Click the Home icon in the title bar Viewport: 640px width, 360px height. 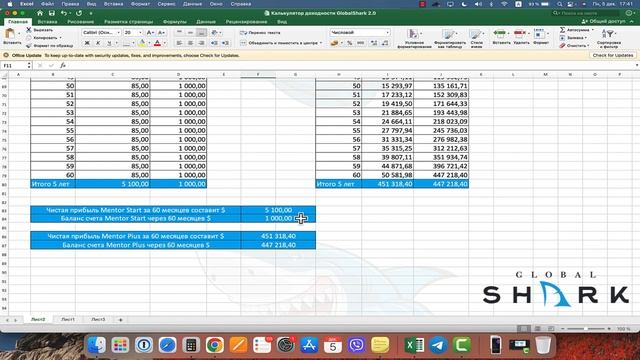pyautogui.click(x=40, y=13)
